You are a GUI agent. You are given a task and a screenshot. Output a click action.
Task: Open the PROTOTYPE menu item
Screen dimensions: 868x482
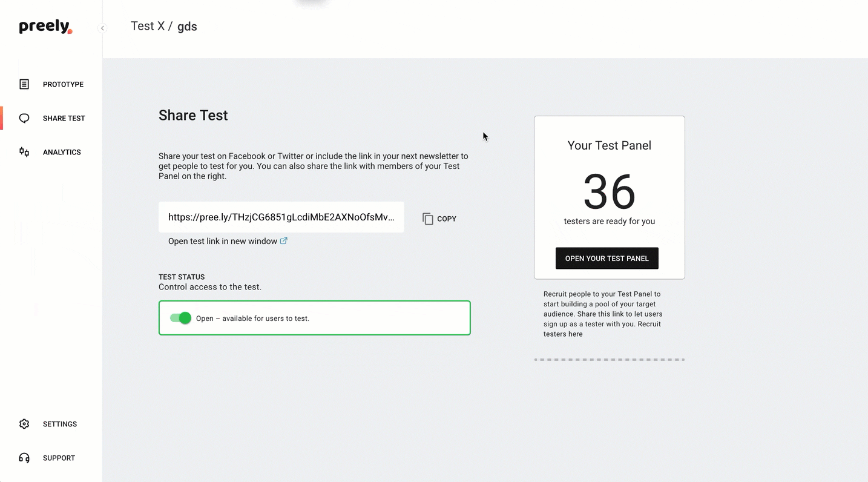click(63, 84)
